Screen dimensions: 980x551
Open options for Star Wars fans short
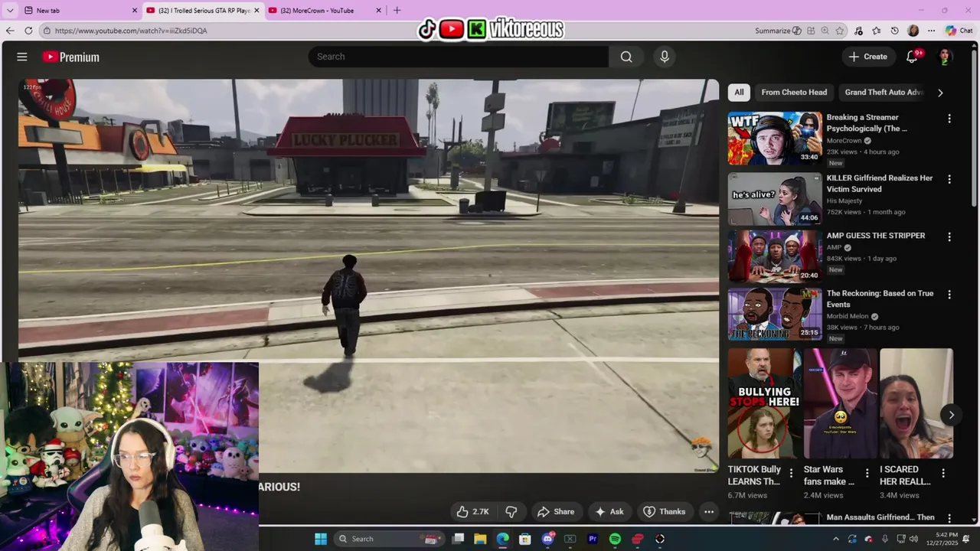coord(867,473)
